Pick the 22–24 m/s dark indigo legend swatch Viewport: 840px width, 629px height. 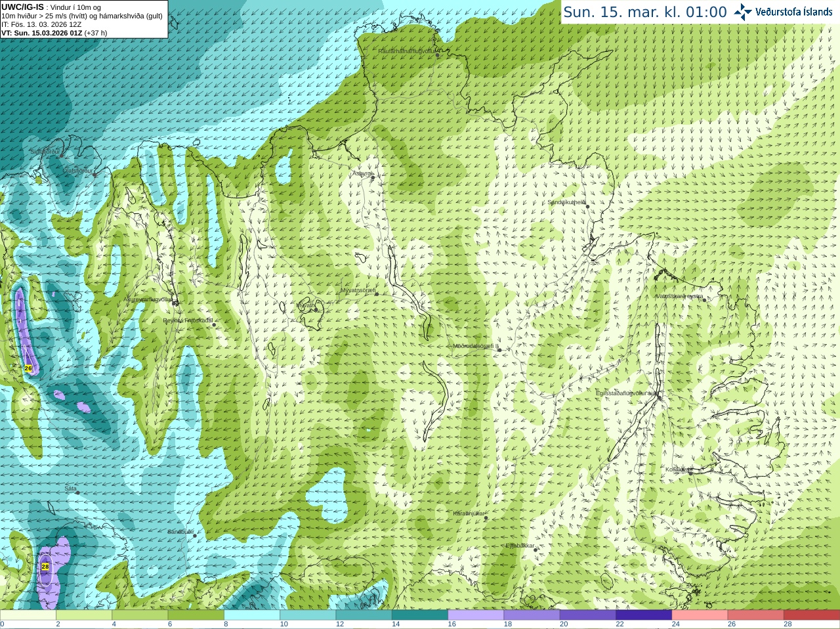(x=644, y=615)
